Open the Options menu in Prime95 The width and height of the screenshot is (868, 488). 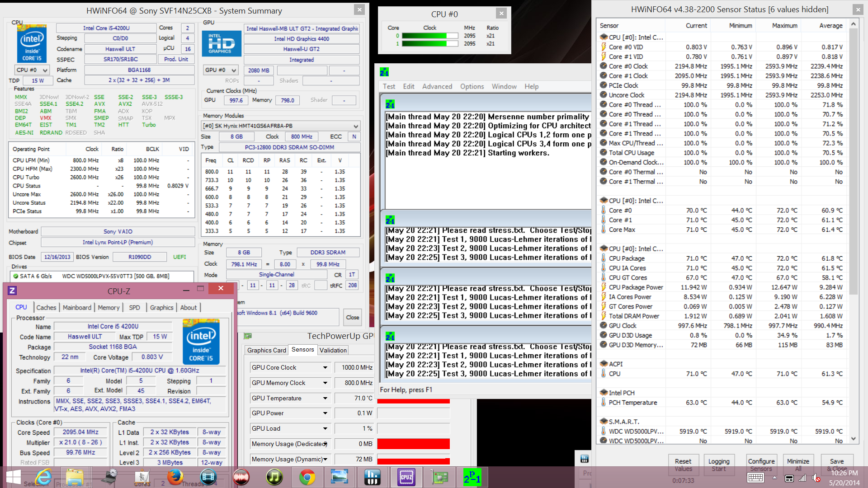(x=472, y=87)
